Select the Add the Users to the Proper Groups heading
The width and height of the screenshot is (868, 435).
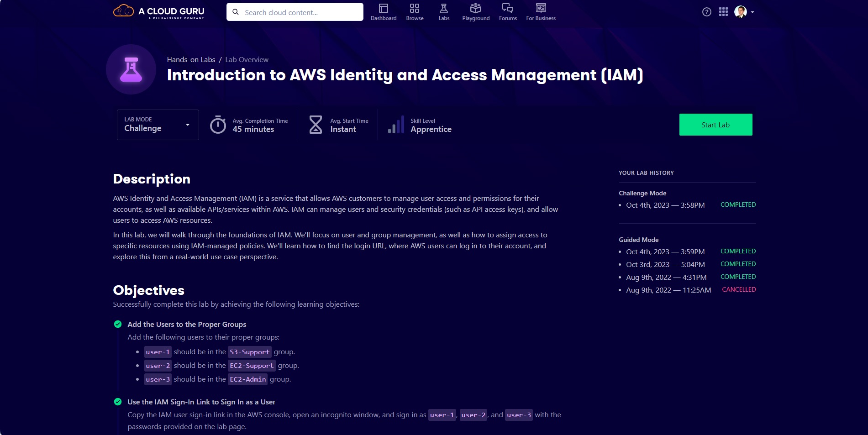[187, 325]
